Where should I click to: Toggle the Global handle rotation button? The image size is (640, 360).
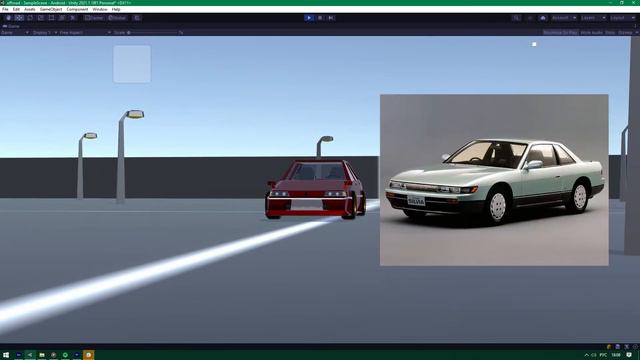[118, 18]
